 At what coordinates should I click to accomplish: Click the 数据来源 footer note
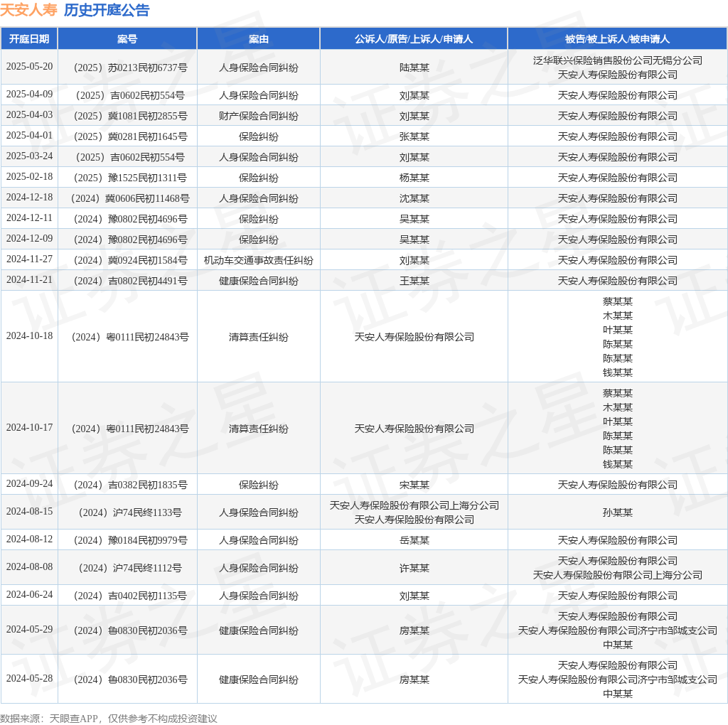point(109,719)
